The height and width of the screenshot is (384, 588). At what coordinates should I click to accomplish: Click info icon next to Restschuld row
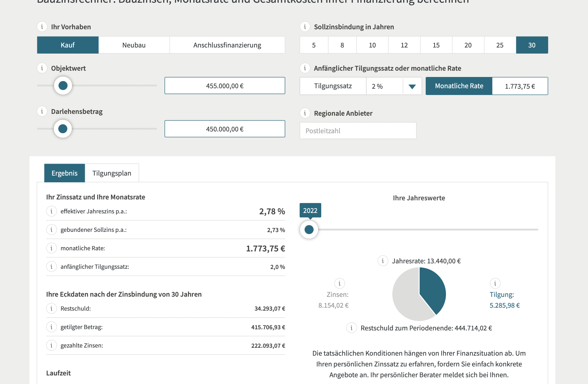click(x=51, y=308)
